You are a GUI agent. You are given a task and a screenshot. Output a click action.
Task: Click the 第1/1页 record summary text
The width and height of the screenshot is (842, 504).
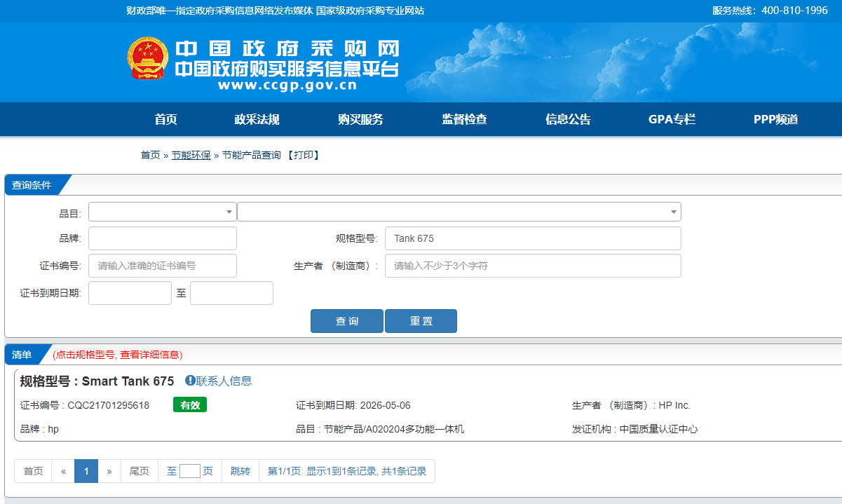(347, 471)
